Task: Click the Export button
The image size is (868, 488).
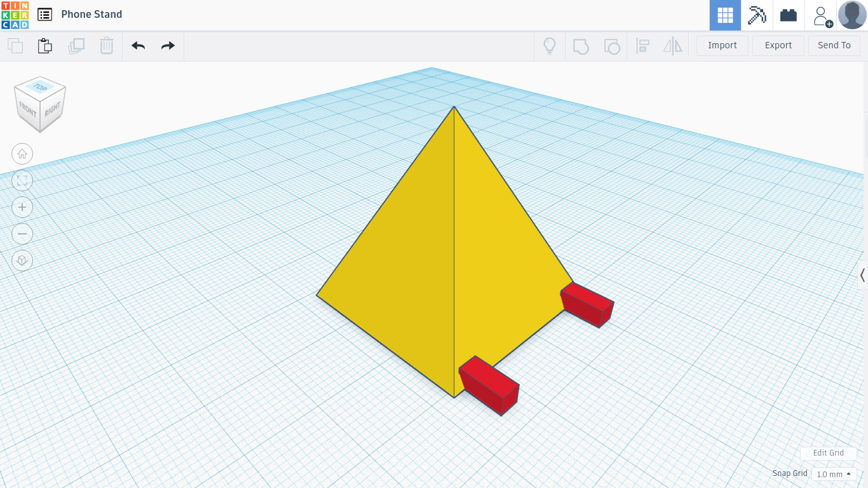Action: tap(778, 46)
